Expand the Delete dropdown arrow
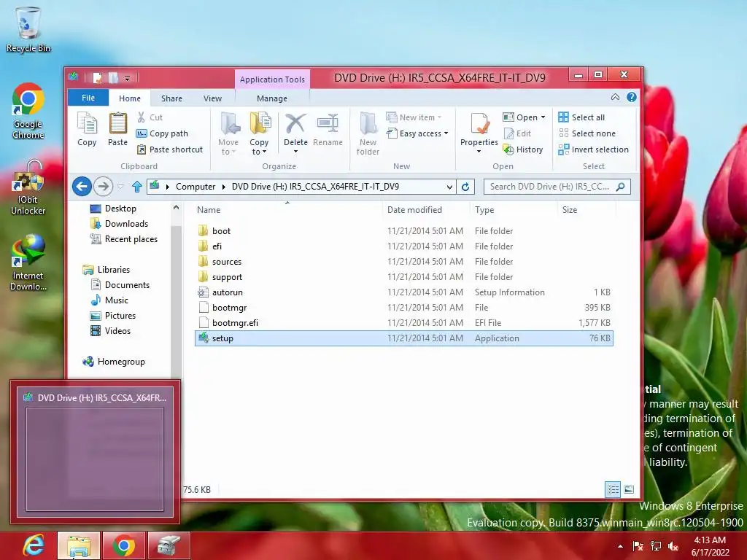This screenshot has width=747, height=560. click(295, 152)
